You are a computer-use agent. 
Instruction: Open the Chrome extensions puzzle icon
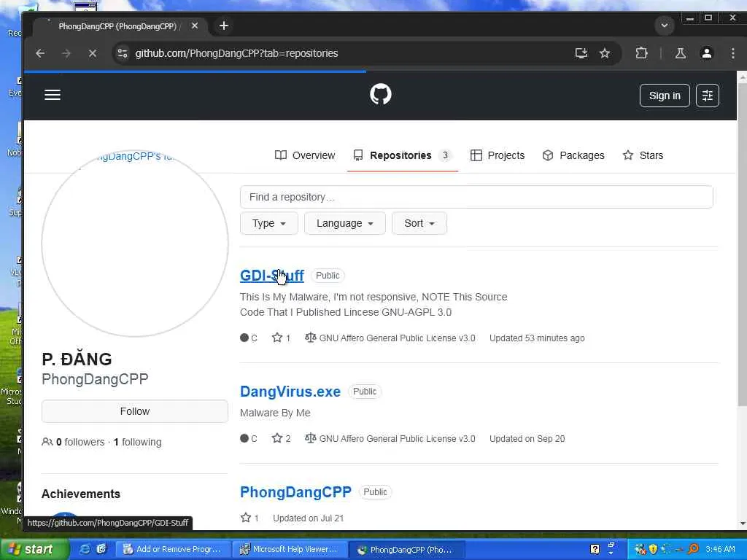pyautogui.click(x=642, y=53)
